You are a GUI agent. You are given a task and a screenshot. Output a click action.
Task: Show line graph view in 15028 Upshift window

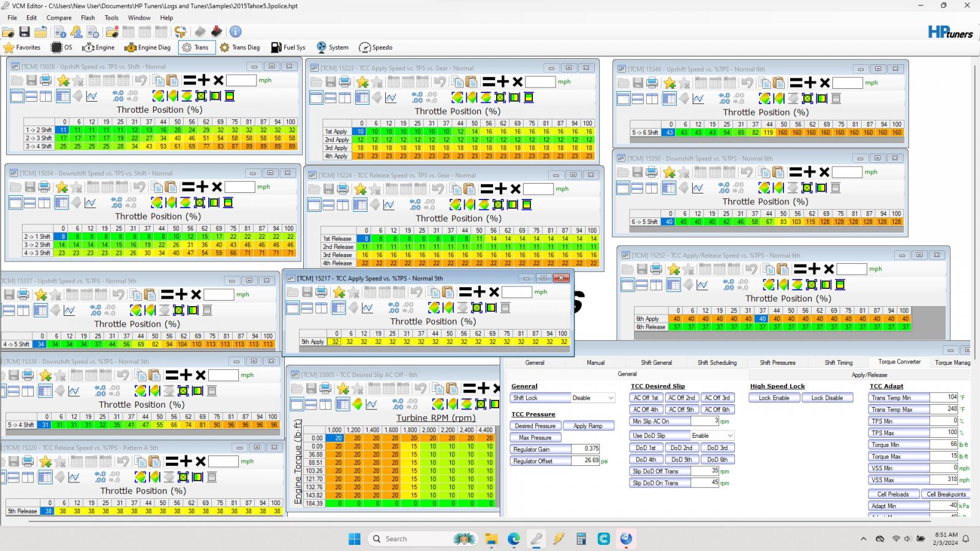92,96
